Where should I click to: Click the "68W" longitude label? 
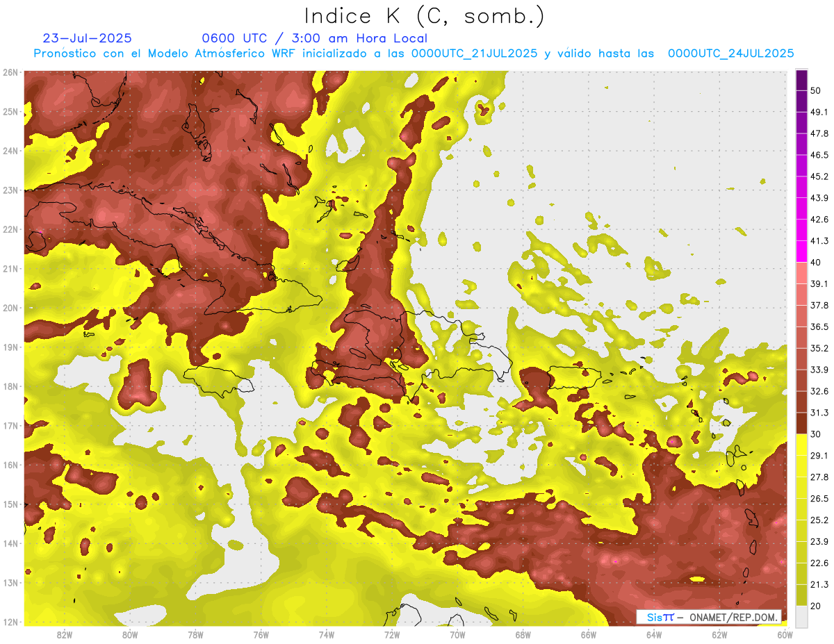[x=523, y=635]
